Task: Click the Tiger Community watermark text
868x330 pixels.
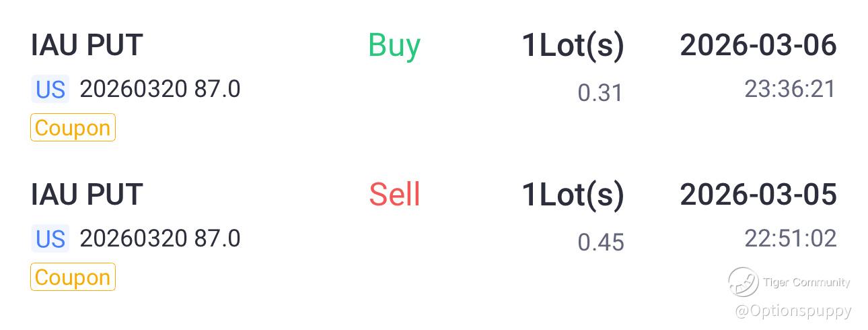Action: 806,283
